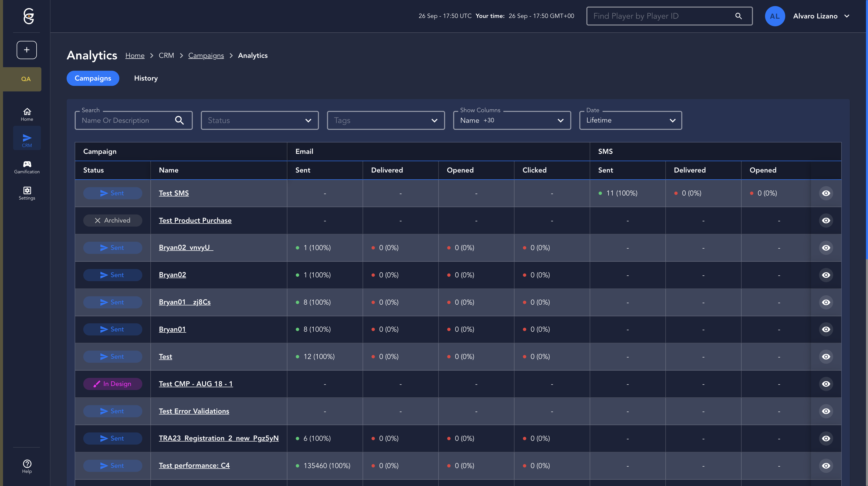Click the AL user avatar
The image size is (868, 486).
[x=775, y=16]
